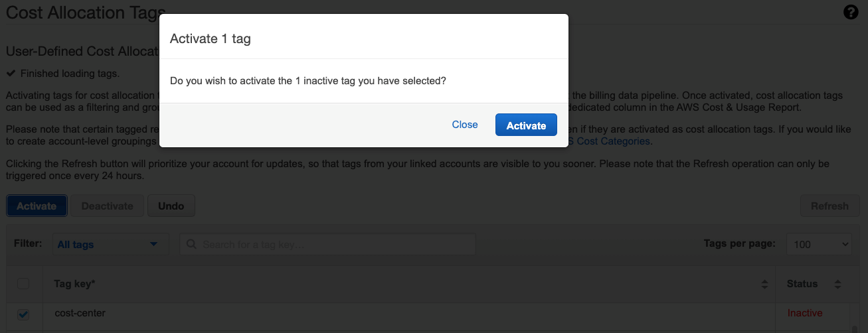
Task: Select the cost-center tag row
Action: (x=80, y=313)
